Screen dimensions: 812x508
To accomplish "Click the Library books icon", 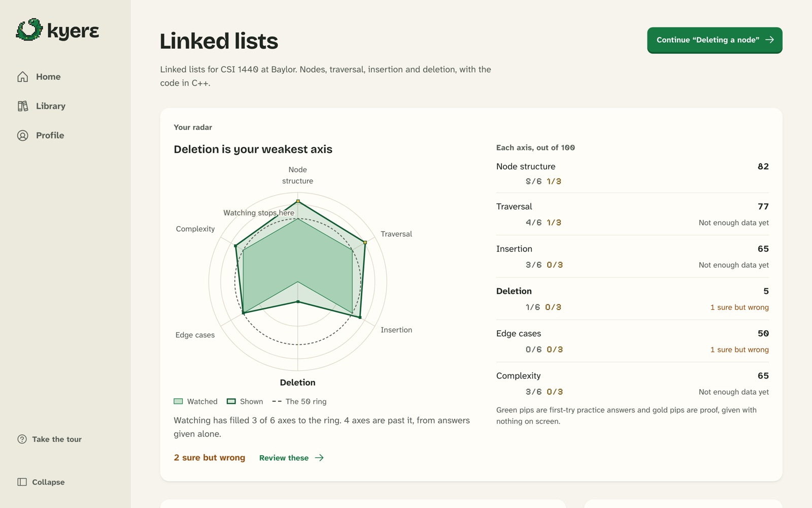I will 23,106.
